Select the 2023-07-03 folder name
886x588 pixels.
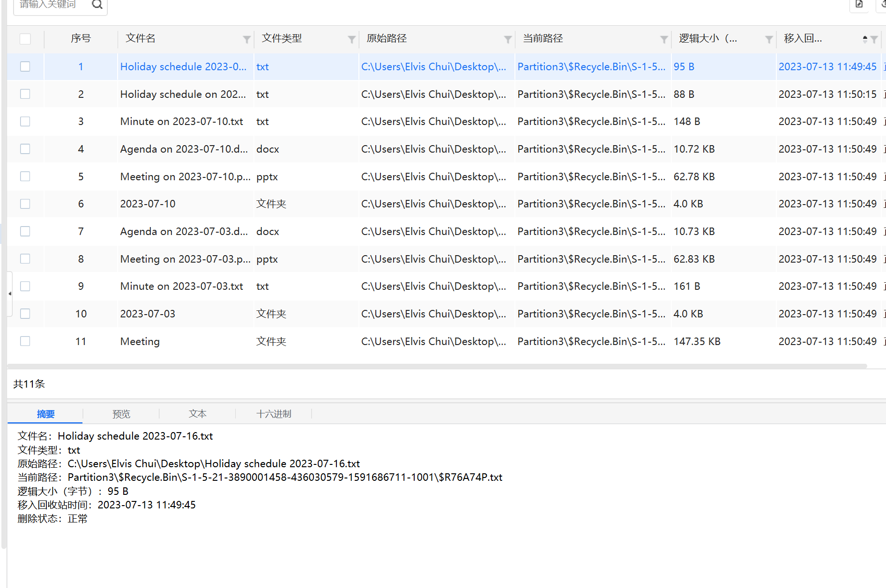[x=148, y=314]
